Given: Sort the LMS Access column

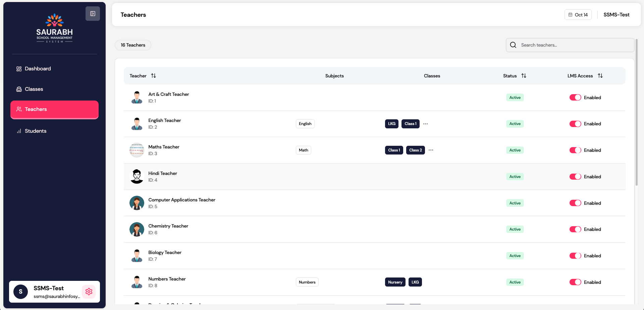Looking at the screenshot, I should click(600, 76).
